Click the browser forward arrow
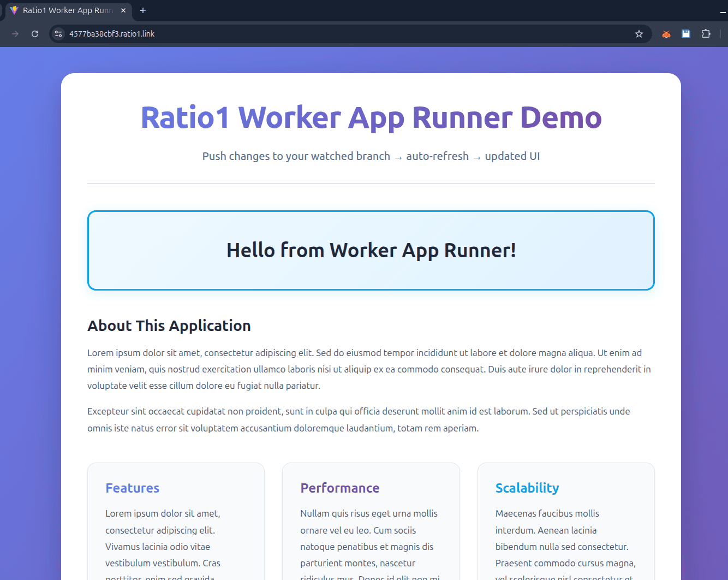This screenshot has width=728, height=580. [15, 34]
